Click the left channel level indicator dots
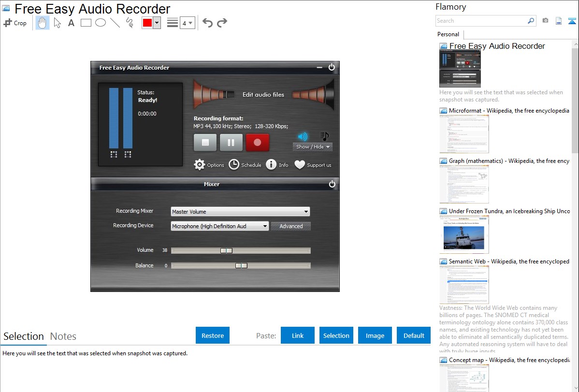Image resolution: width=579 pixels, height=392 pixels. 114,154
